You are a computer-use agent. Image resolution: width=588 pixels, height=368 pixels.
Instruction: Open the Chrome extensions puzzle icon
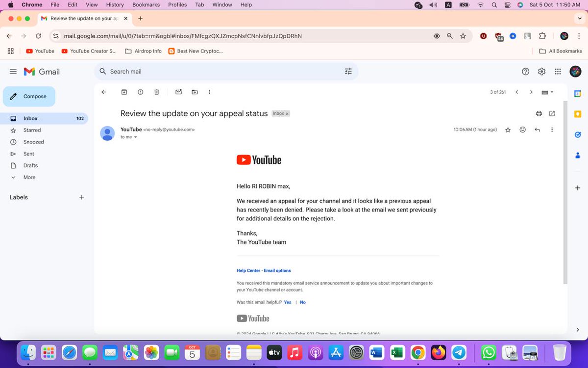click(x=542, y=36)
